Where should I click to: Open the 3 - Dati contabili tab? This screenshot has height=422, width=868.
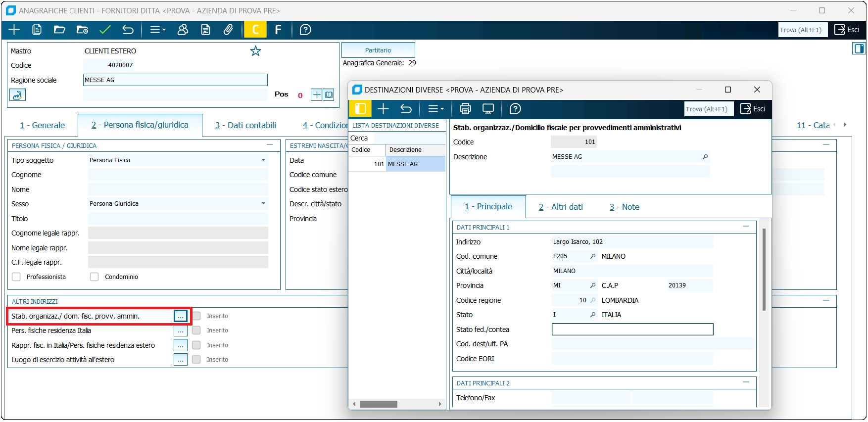click(245, 125)
